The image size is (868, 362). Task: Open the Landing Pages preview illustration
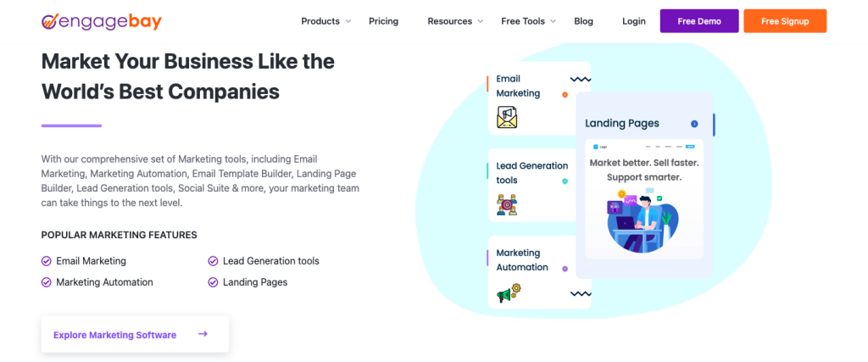point(646,202)
